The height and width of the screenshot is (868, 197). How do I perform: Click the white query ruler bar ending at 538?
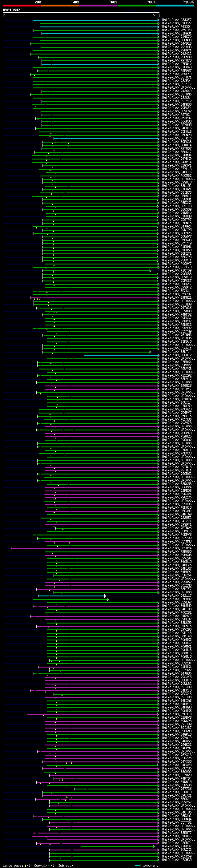(x=81, y=13)
